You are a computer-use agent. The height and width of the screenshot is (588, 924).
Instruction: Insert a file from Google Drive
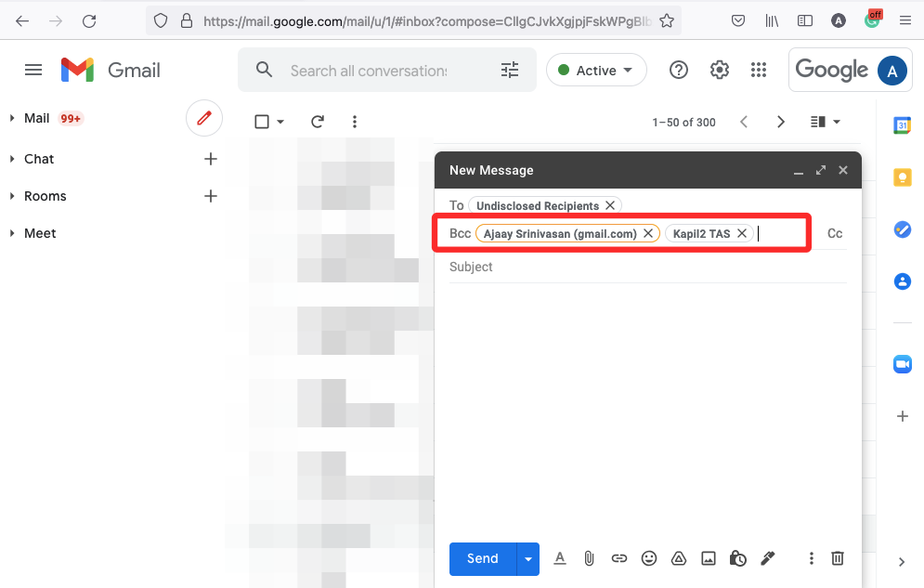[678, 558]
